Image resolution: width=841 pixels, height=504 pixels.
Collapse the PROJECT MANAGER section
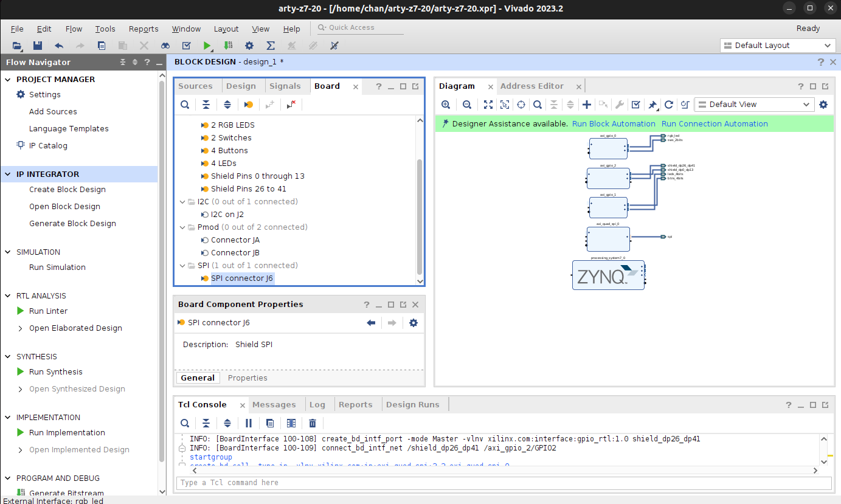(8, 80)
